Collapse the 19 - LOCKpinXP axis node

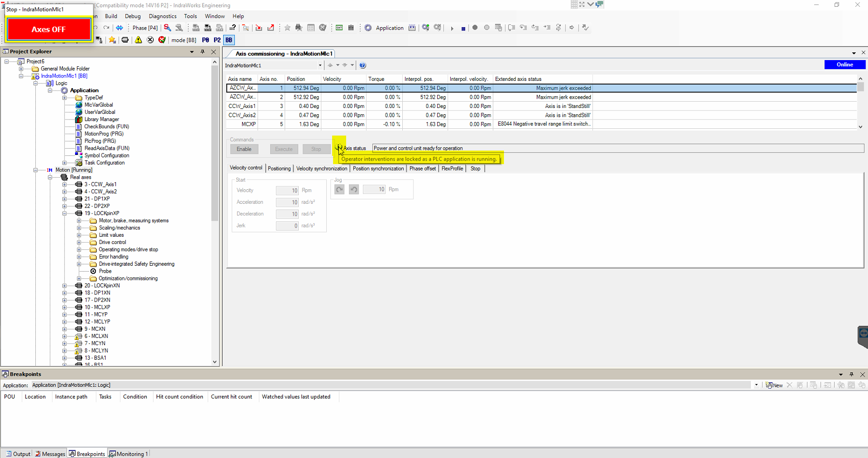click(64, 214)
